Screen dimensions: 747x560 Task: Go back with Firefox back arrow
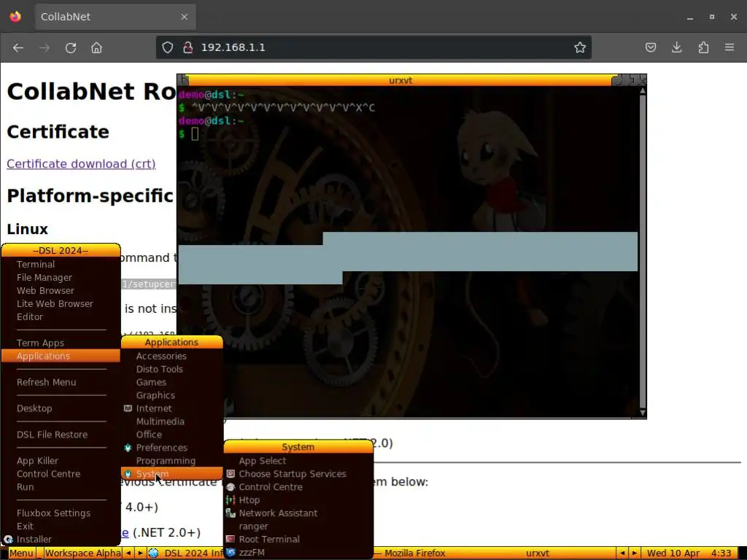point(18,47)
